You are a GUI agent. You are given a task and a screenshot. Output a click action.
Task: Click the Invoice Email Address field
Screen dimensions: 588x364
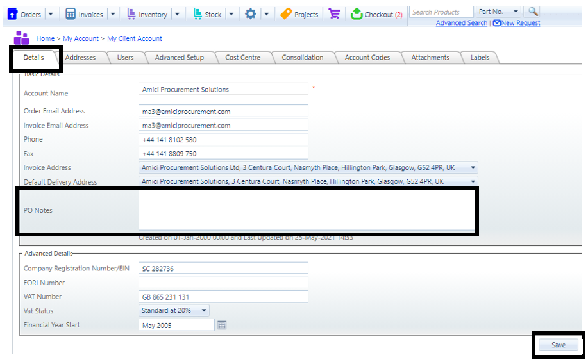click(x=224, y=125)
